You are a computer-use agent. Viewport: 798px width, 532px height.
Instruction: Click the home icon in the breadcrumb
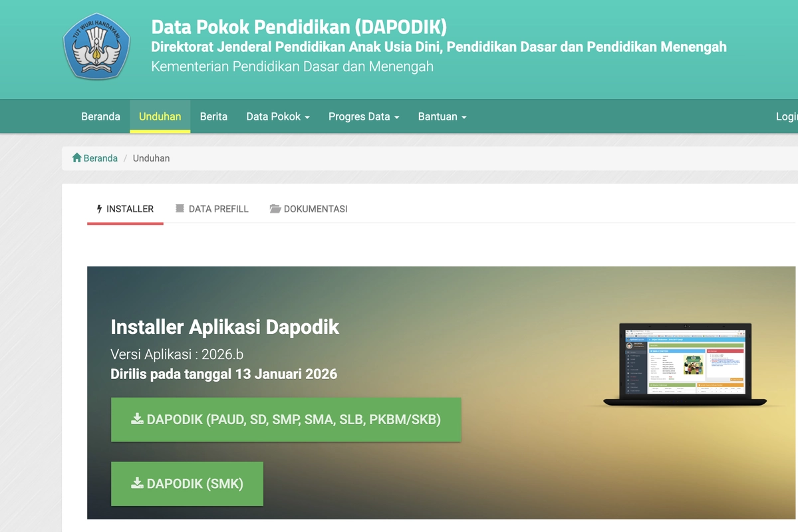point(75,158)
